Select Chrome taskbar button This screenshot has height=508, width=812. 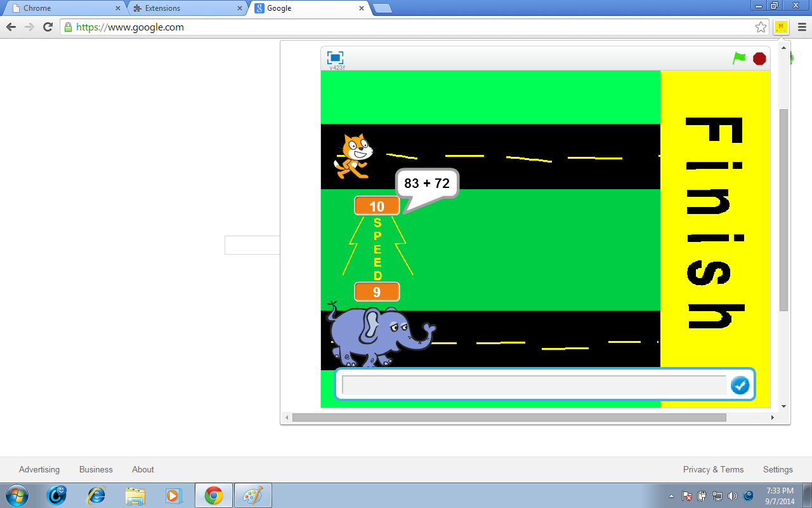(213, 495)
